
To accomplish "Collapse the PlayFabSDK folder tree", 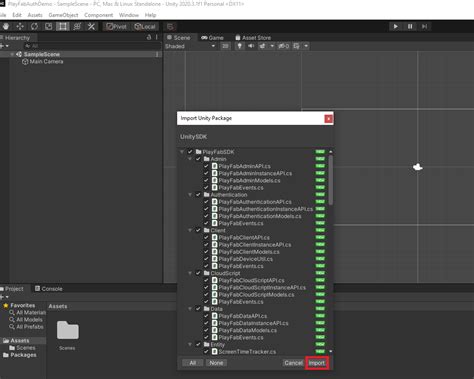I will (182, 152).
